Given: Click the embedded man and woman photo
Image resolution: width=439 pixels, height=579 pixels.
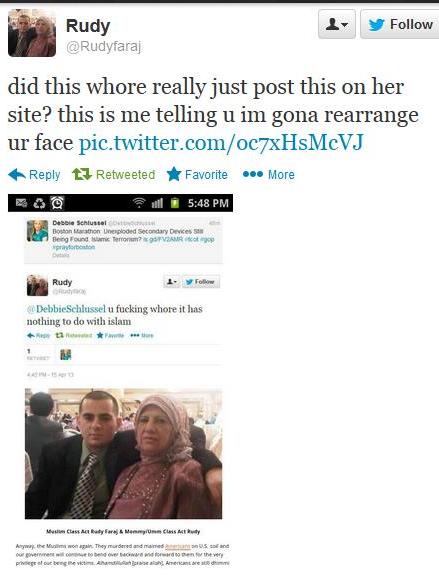Looking at the screenshot, I should coord(123,453).
